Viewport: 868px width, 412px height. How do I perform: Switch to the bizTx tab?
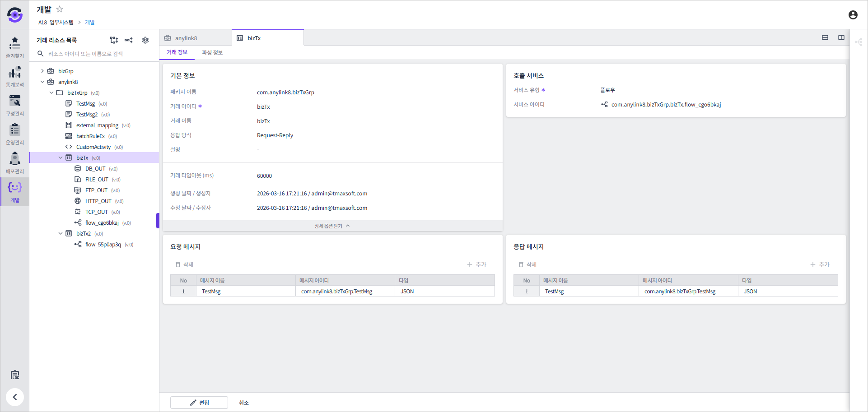pos(268,38)
